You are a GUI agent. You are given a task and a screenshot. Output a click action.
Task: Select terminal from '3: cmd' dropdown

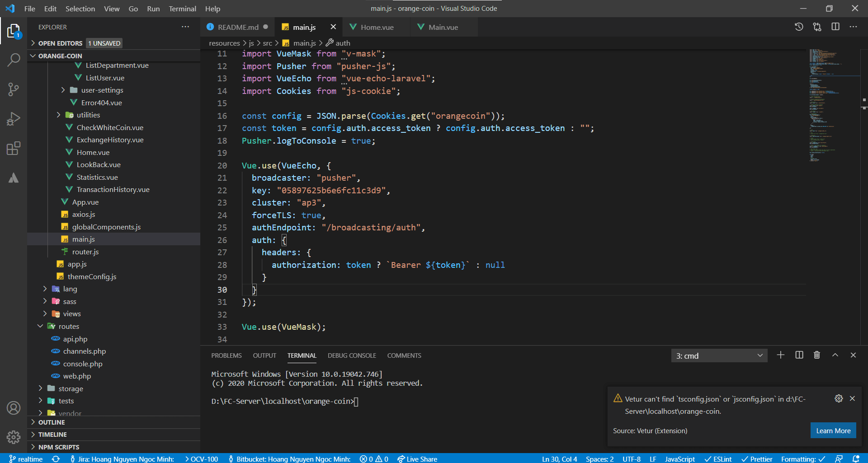pyautogui.click(x=719, y=355)
